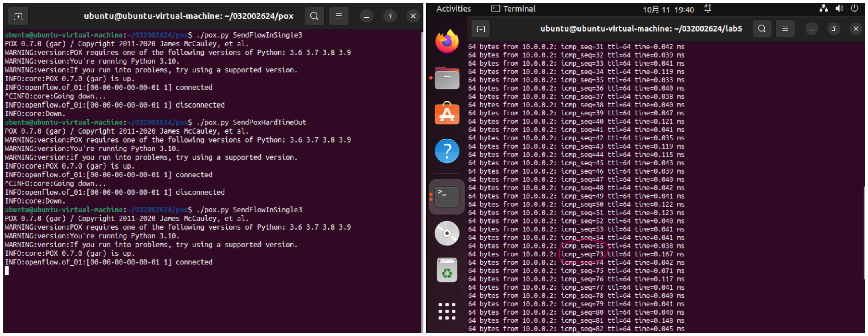Open the clock showing 19:40

pos(668,9)
